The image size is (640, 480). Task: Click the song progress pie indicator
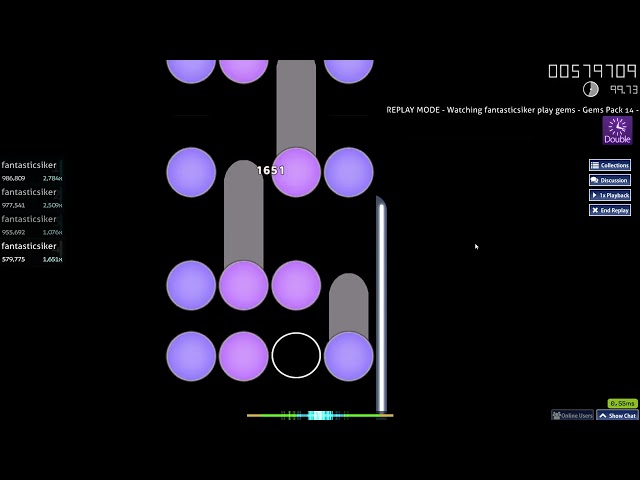590,89
